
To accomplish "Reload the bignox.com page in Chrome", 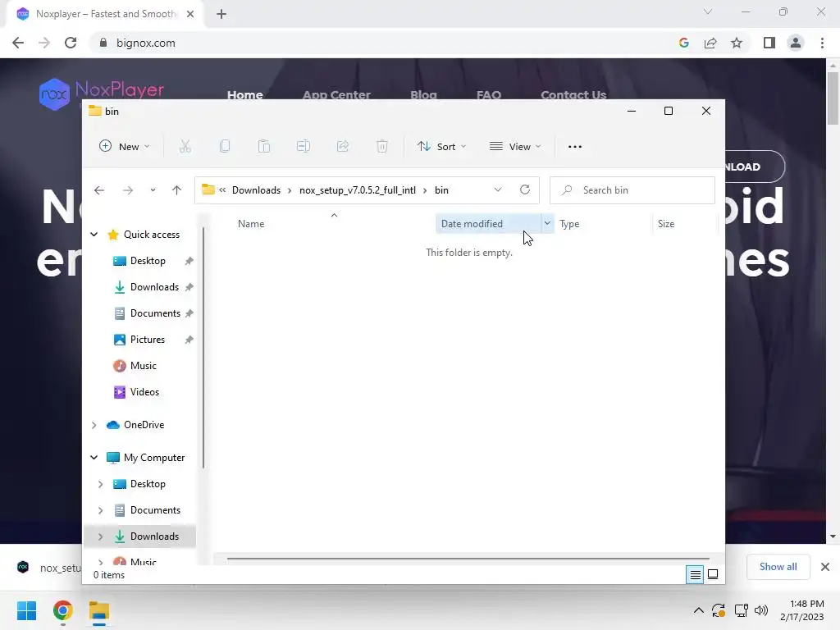I will [x=71, y=43].
